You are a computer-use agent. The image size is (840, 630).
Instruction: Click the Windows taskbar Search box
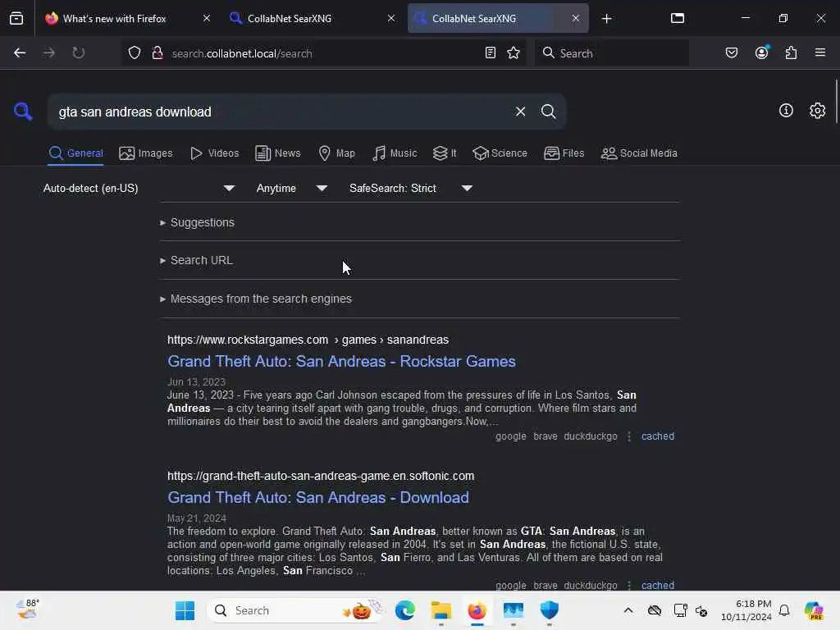tap(294, 610)
